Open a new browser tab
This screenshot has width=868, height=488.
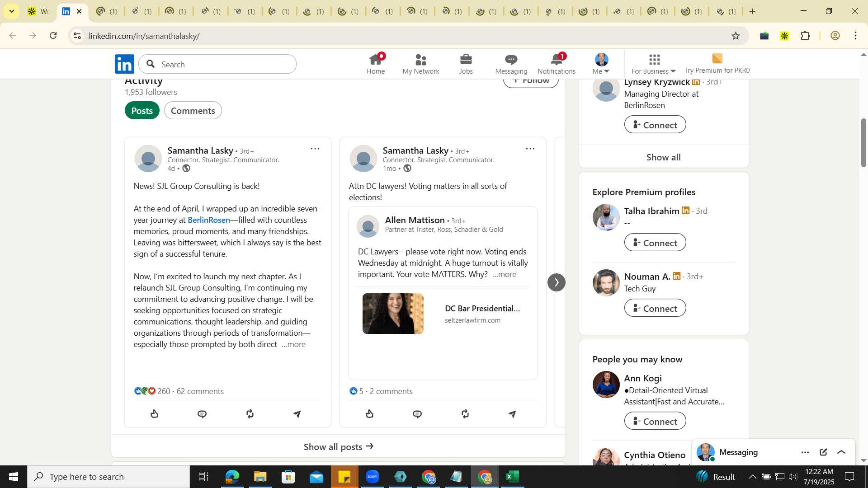tap(752, 11)
